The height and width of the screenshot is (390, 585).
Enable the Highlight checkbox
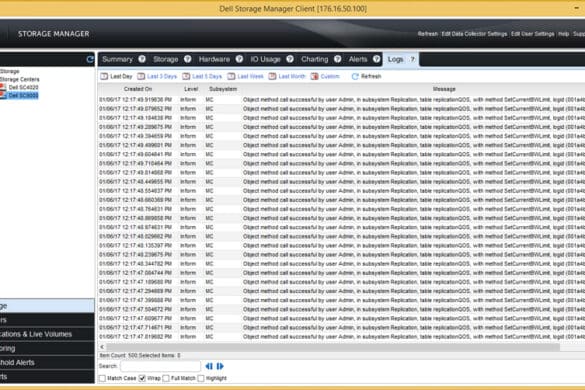201,378
